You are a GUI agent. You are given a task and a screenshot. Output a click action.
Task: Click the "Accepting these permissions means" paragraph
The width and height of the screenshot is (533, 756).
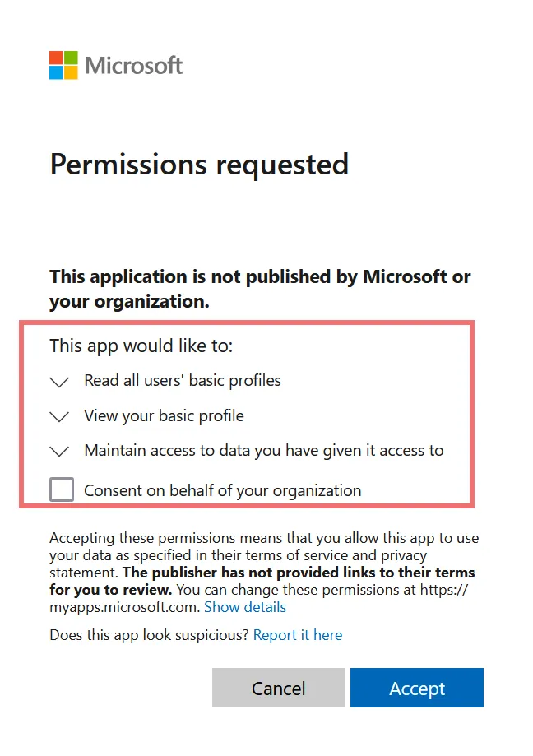(263, 547)
